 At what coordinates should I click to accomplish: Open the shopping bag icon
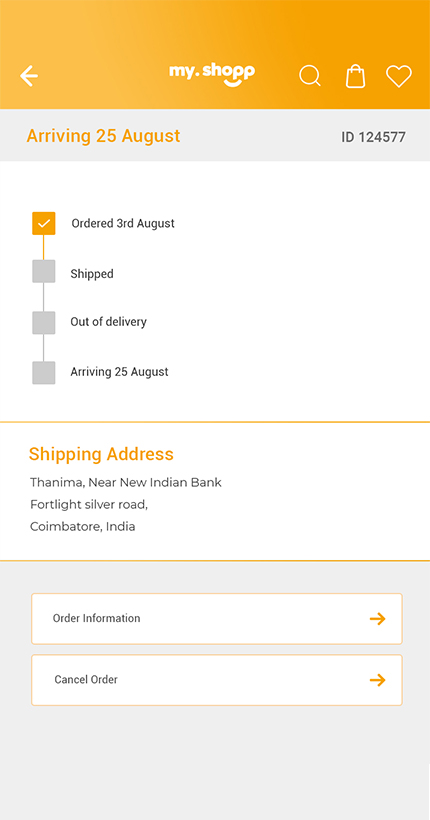(355, 76)
